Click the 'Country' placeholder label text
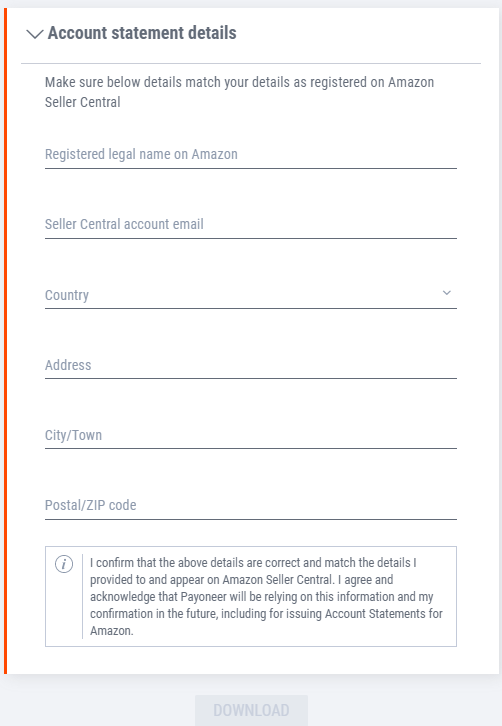 67,295
